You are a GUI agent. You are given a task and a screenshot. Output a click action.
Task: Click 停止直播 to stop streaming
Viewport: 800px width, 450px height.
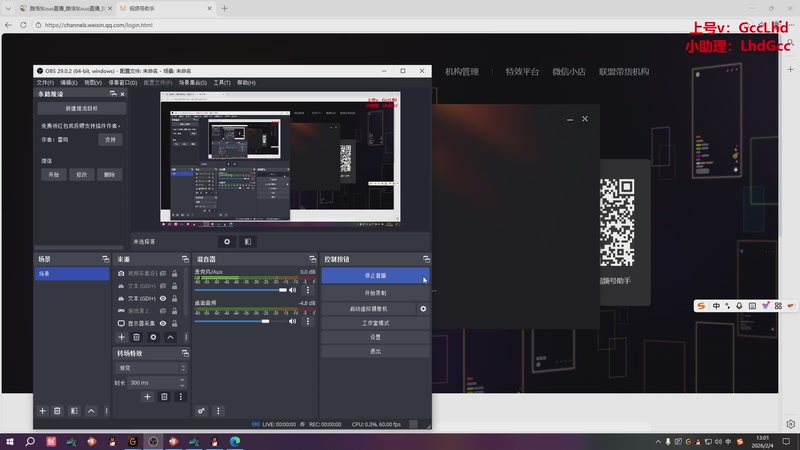[x=375, y=276]
